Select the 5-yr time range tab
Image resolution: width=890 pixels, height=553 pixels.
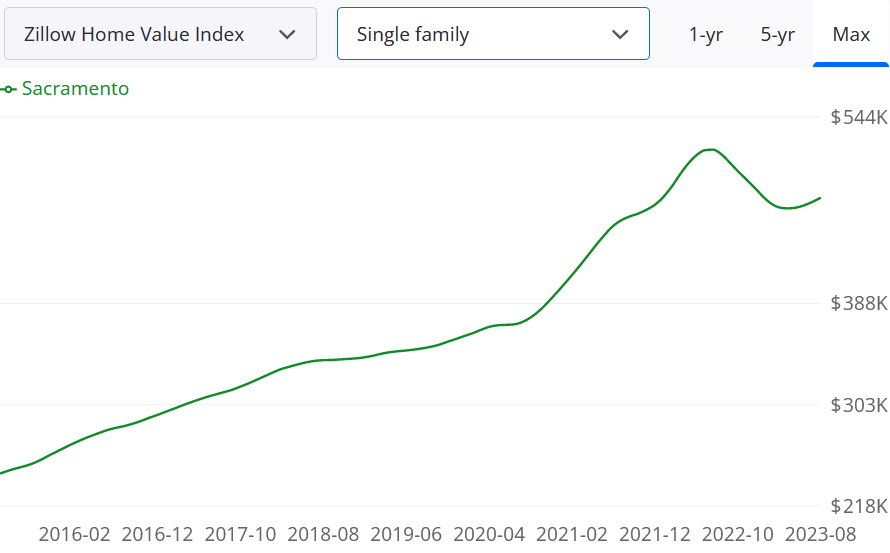click(777, 34)
